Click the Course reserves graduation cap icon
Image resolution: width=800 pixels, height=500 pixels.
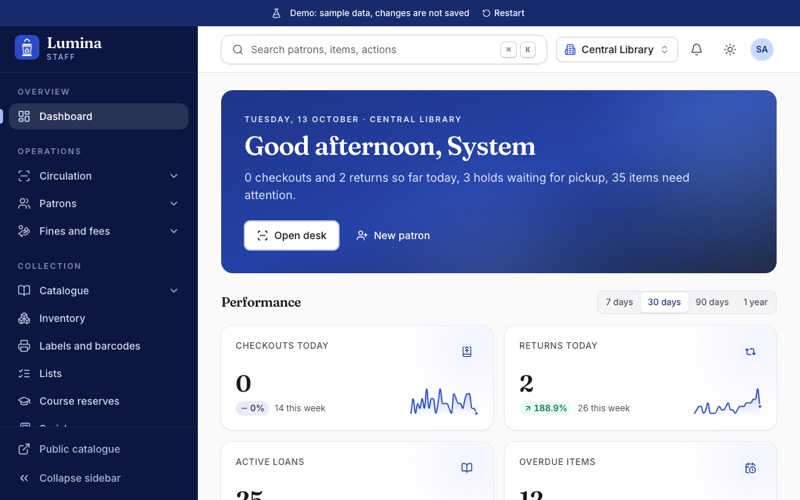coord(24,401)
